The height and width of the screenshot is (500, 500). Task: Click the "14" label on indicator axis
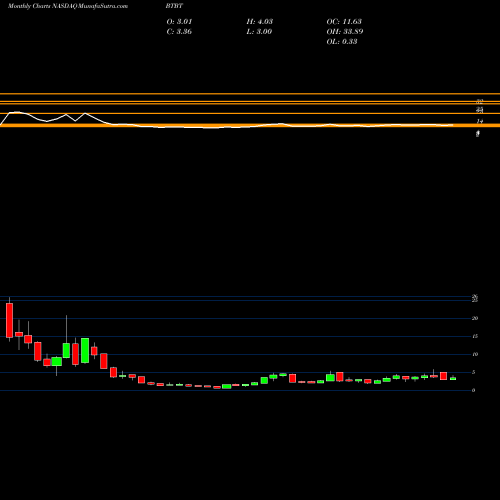click(x=480, y=122)
